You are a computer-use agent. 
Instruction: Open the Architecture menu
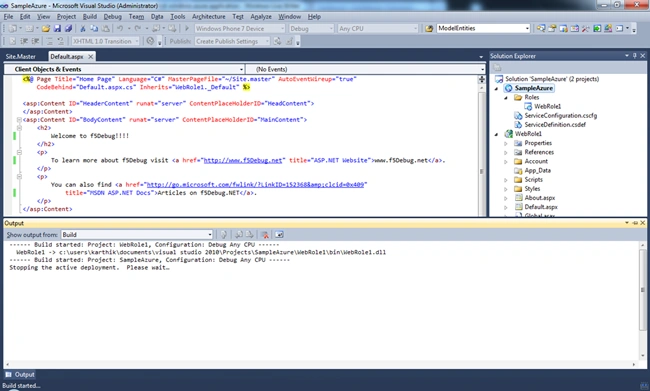pyautogui.click(x=209, y=17)
